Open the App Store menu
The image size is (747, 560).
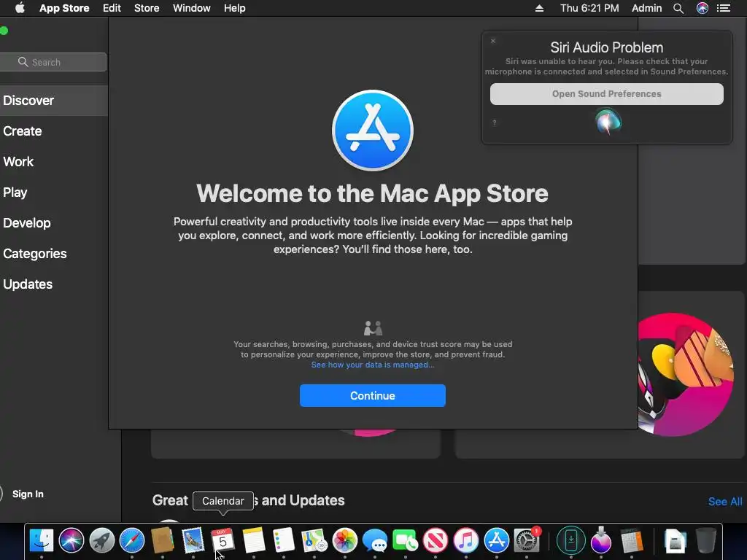(x=64, y=8)
